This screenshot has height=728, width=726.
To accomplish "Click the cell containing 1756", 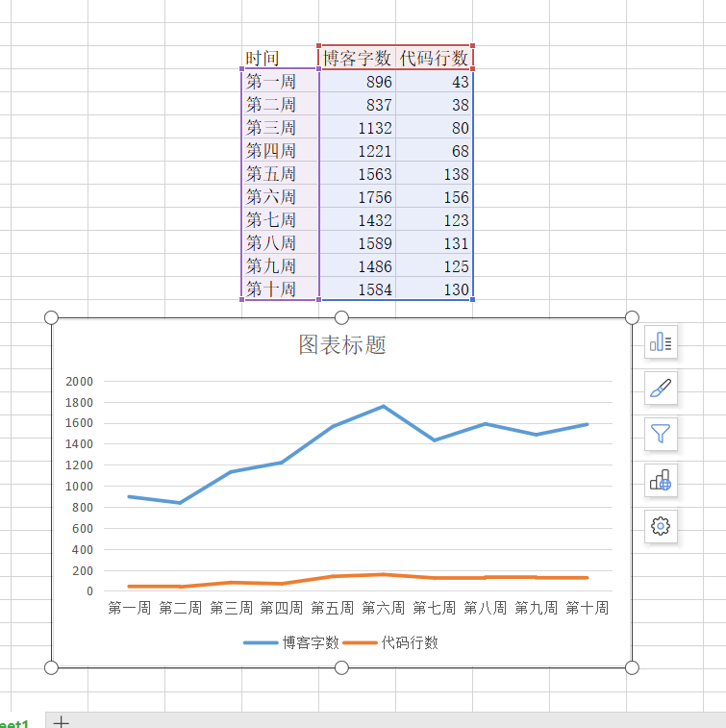I will [x=357, y=196].
